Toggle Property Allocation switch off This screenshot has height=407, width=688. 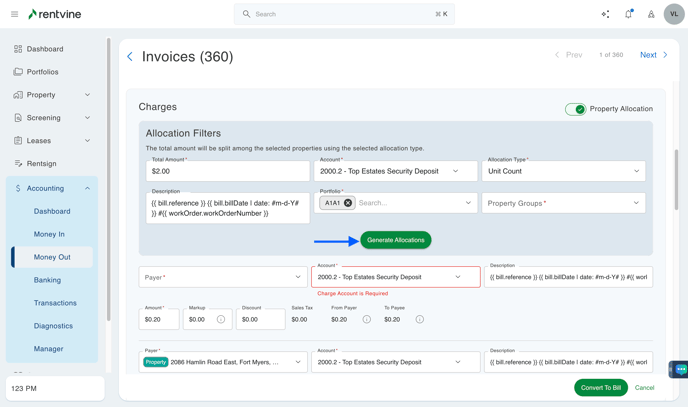tap(575, 109)
